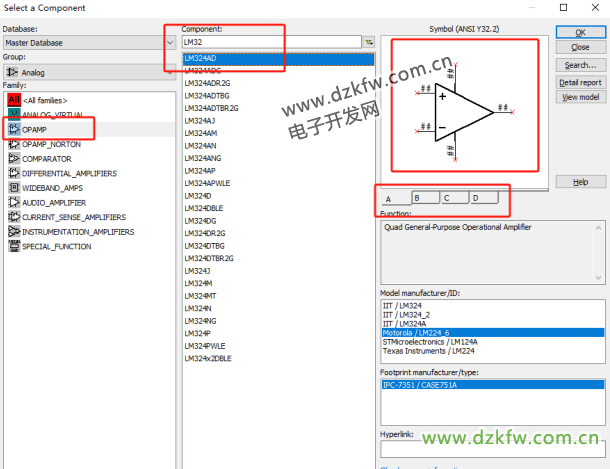Select the All families icon
610x469 pixels.
click(x=14, y=100)
